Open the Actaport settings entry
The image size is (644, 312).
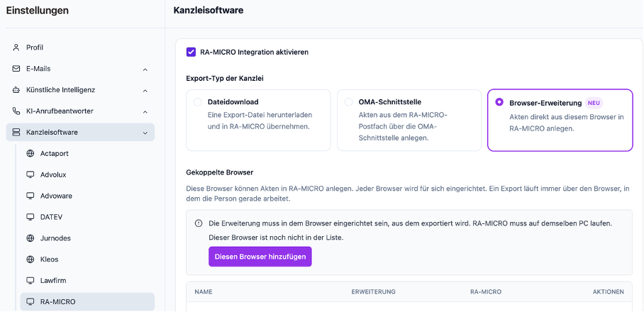point(87,154)
